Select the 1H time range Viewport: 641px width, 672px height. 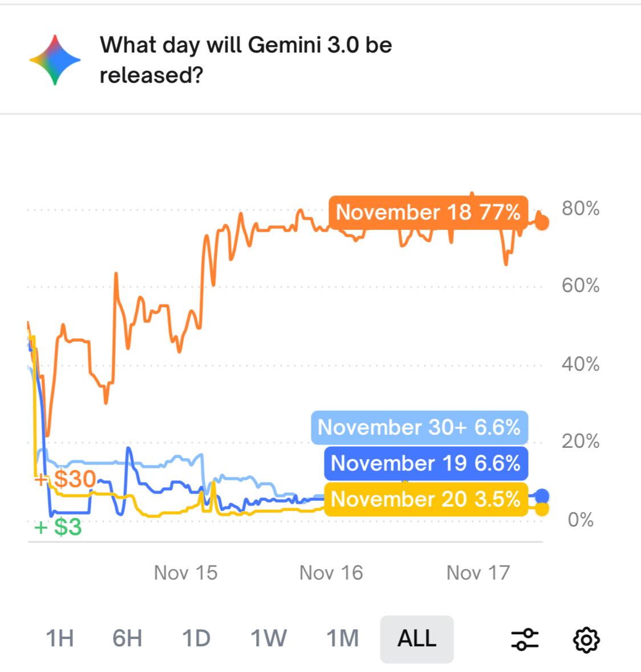pyautogui.click(x=60, y=639)
